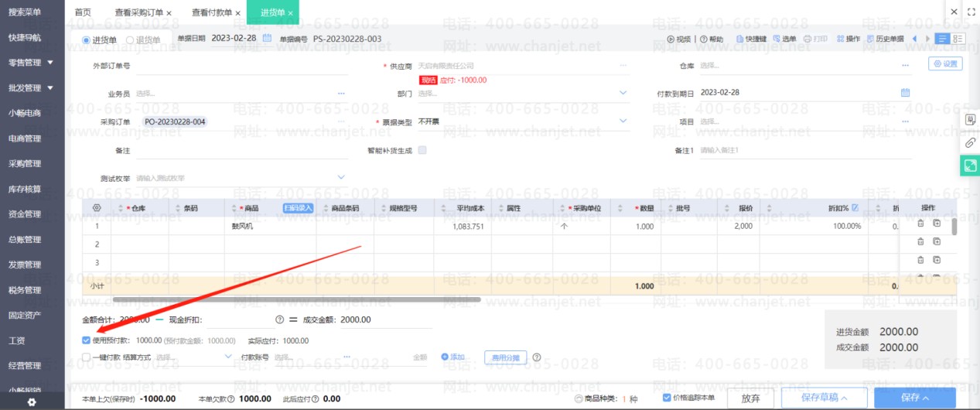
Task: Click the help icon next to 现金折扣
Action: [x=279, y=319]
